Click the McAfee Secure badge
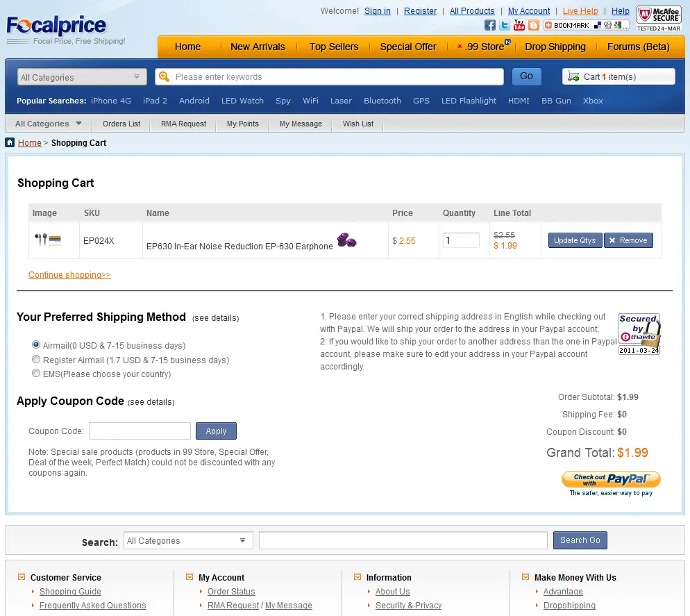 tap(659, 19)
